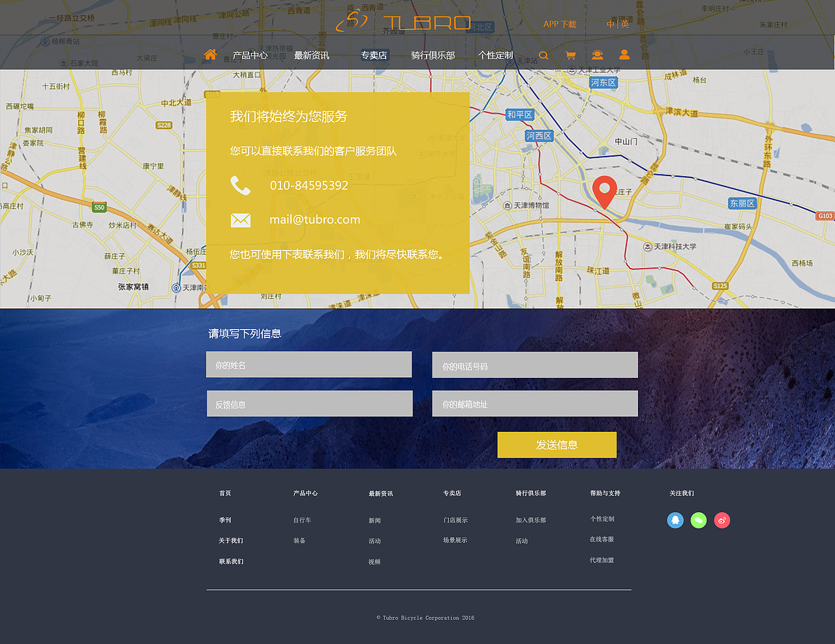Click the 你的姓名 name field

309,365
